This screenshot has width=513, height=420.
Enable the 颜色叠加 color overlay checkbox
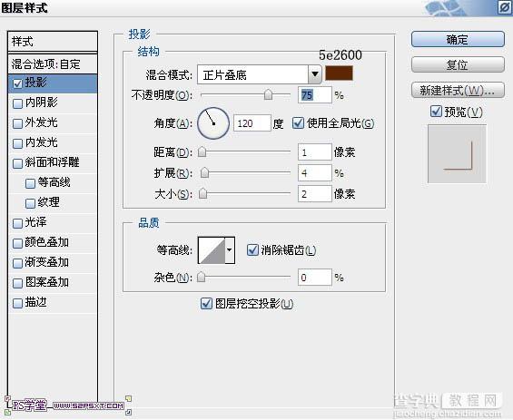pos(17,243)
